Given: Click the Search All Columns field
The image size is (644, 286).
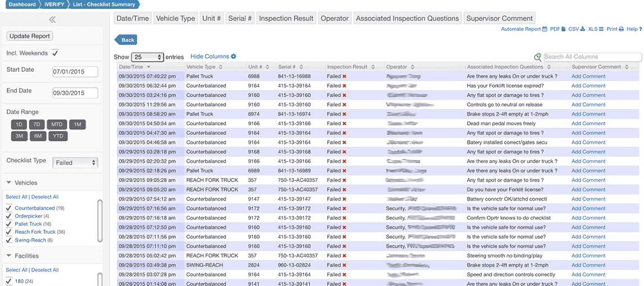Looking at the screenshot, I should (x=592, y=57).
